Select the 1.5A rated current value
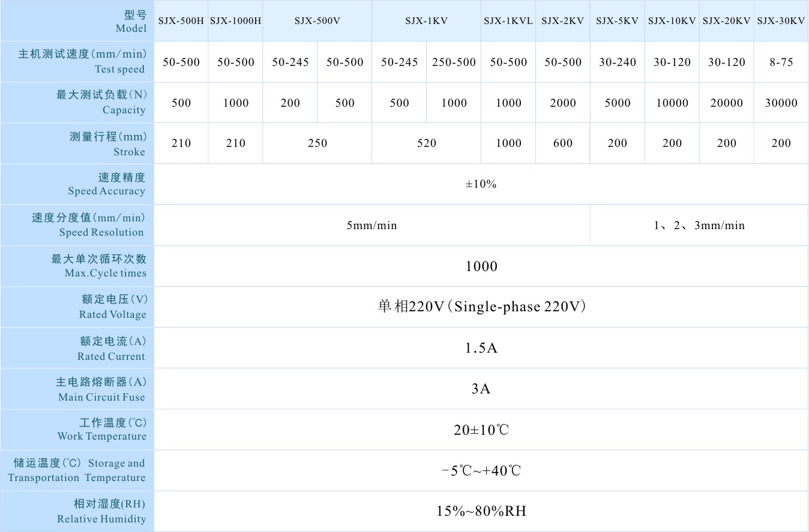This screenshot has width=809, height=532. coord(481,348)
